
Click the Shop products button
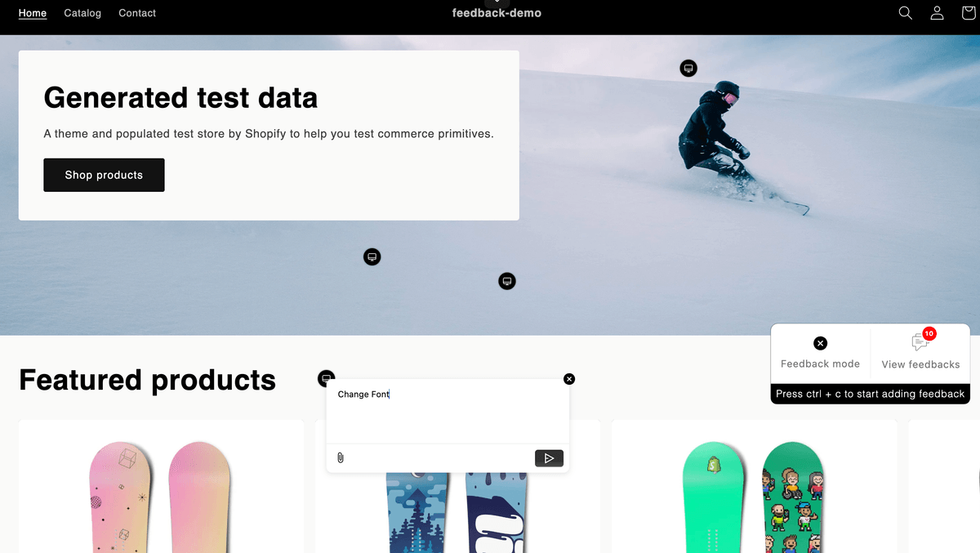click(104, 175)
